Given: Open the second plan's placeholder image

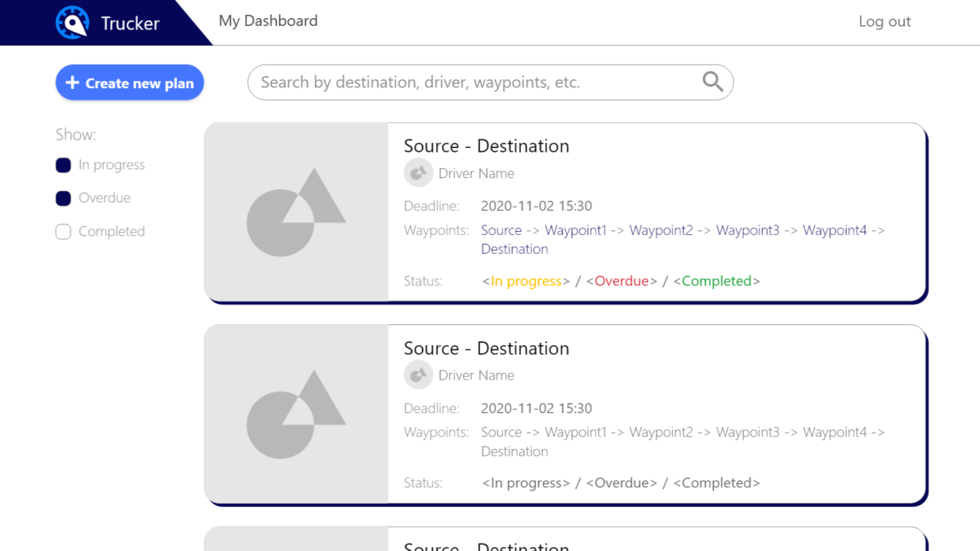Looking at the screenshot, I should 296,414.
